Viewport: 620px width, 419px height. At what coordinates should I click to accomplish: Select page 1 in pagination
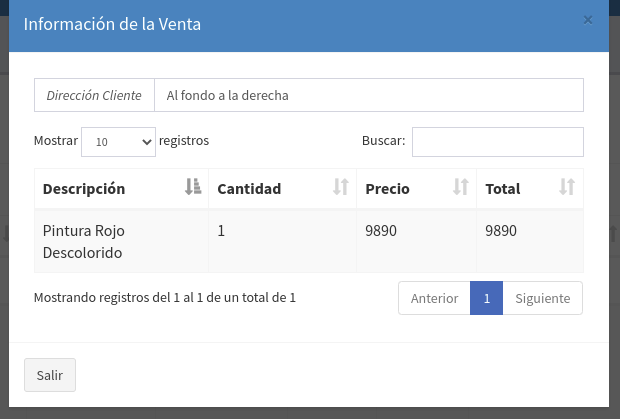tap(486, 298)
